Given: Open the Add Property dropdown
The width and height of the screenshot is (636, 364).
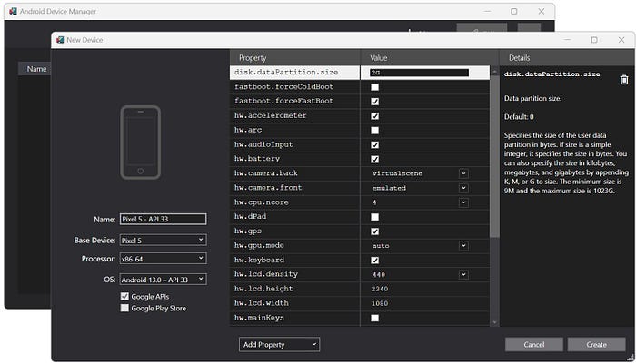Looking at the screenshot, I should pyautogui.click(x=279, y=345).
